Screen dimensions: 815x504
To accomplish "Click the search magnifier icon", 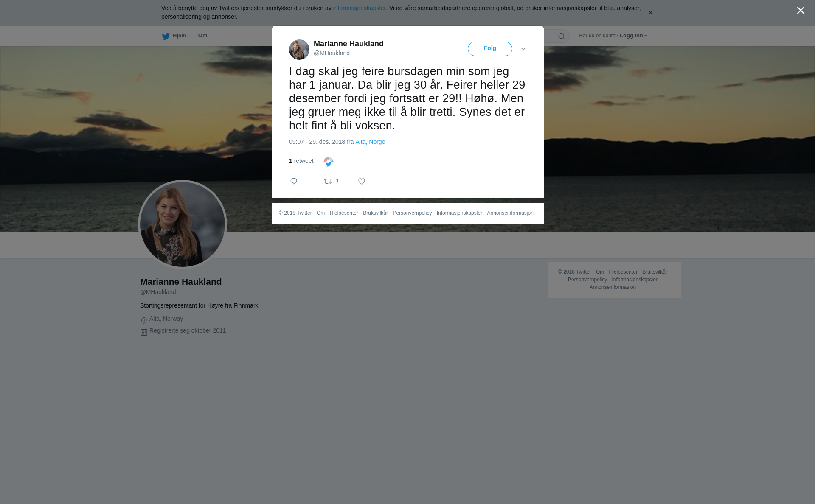I will (x=562, y=36).
